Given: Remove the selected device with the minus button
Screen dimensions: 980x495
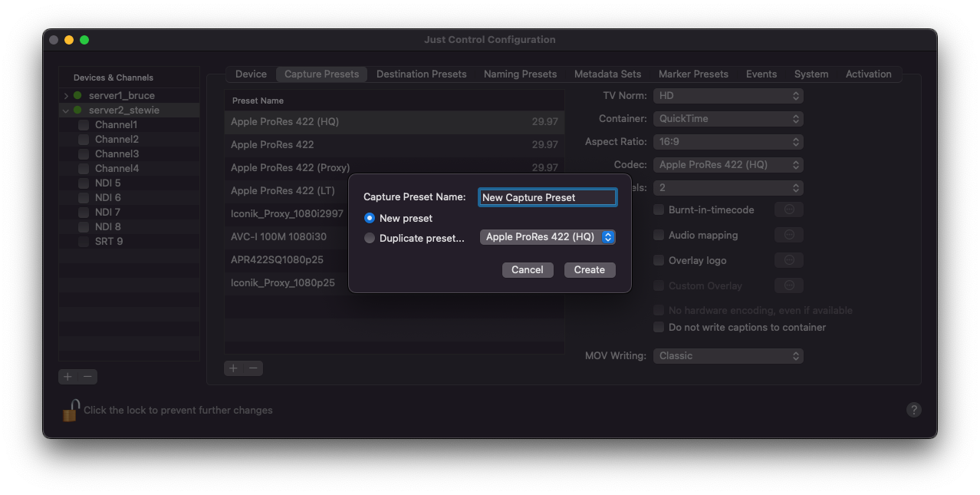Looking at the screenshot, I should (x=88, y=376).
